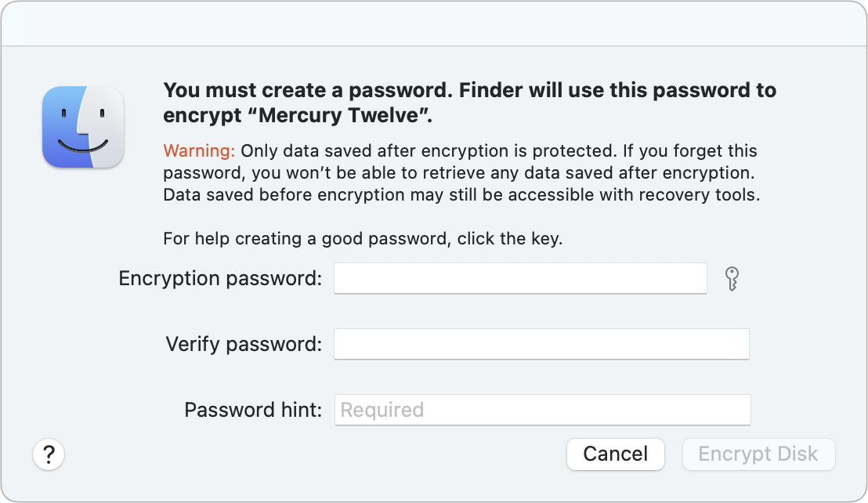Open help with the question mark button

(x=49, y=454)
